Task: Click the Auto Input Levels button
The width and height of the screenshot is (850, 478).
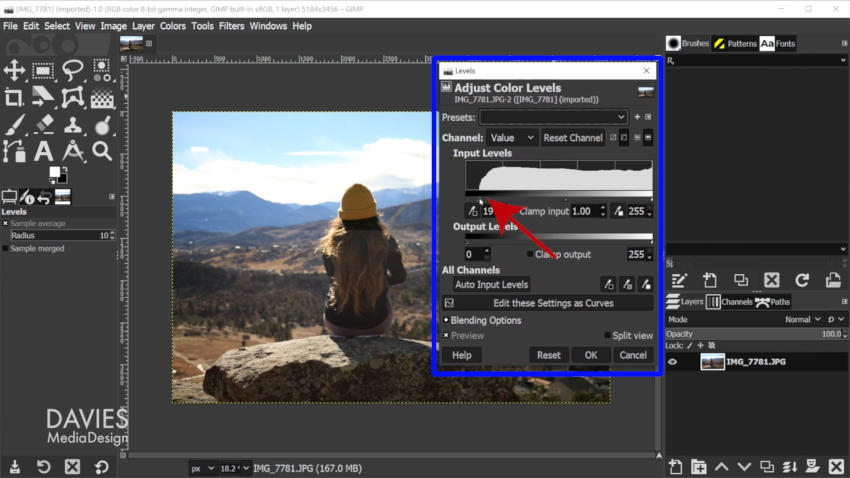Action: click(x=491, y=284)
